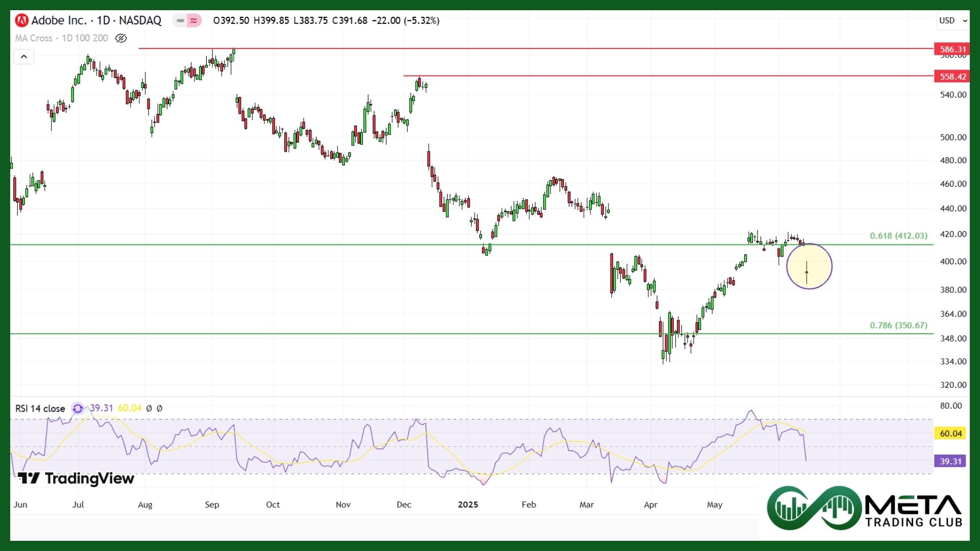The image size is (980, 551).
Task: Click the 320.00 price axis label
Action: click(x=953, y=385)
